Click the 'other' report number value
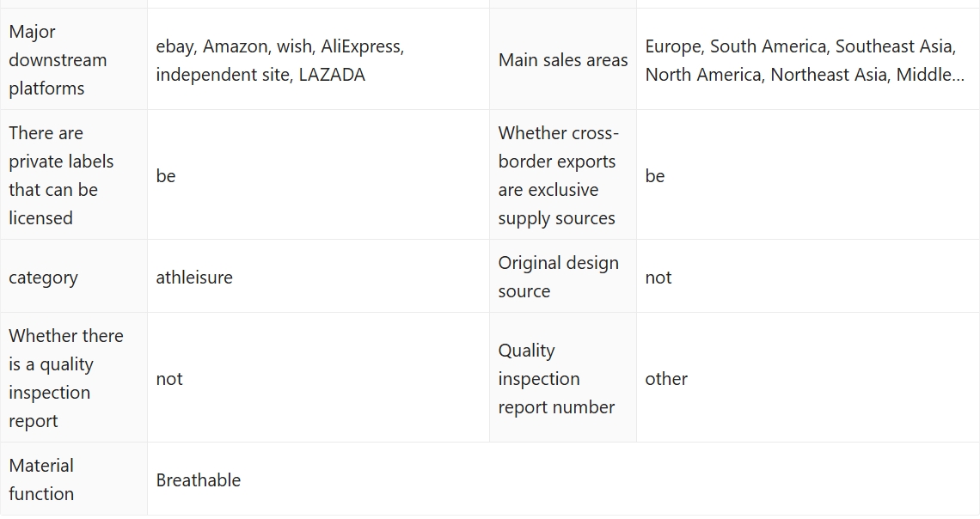Screen dimensions: 980x519 (666, 379)
